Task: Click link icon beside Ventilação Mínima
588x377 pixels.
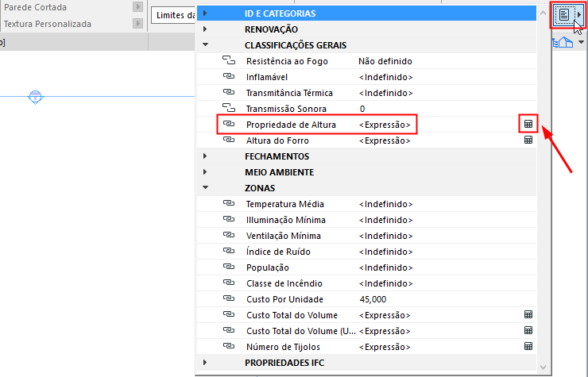Action: click(229, 235)
